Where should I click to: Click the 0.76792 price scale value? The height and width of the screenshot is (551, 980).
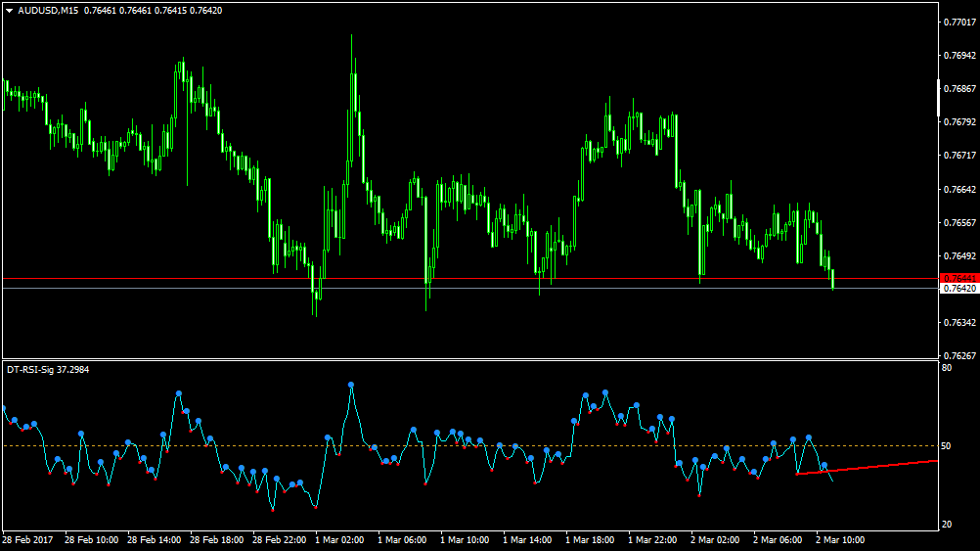point(959,122)
